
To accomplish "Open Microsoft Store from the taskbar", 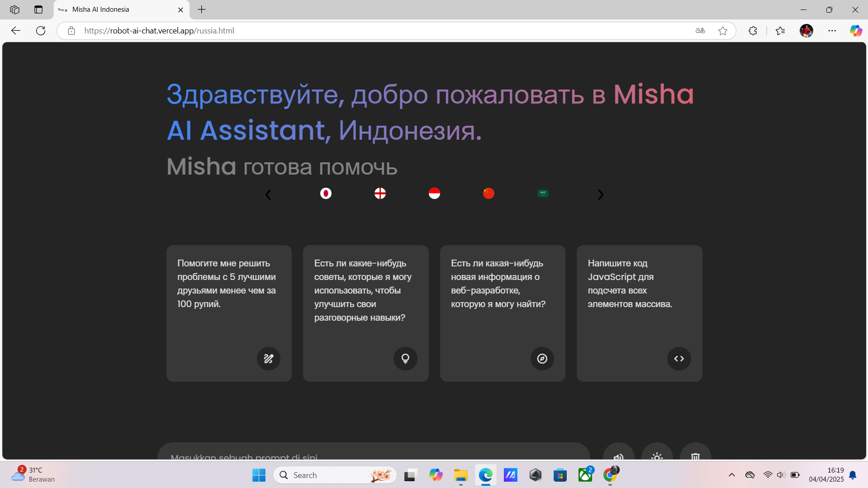I will (x=560, y=475).
